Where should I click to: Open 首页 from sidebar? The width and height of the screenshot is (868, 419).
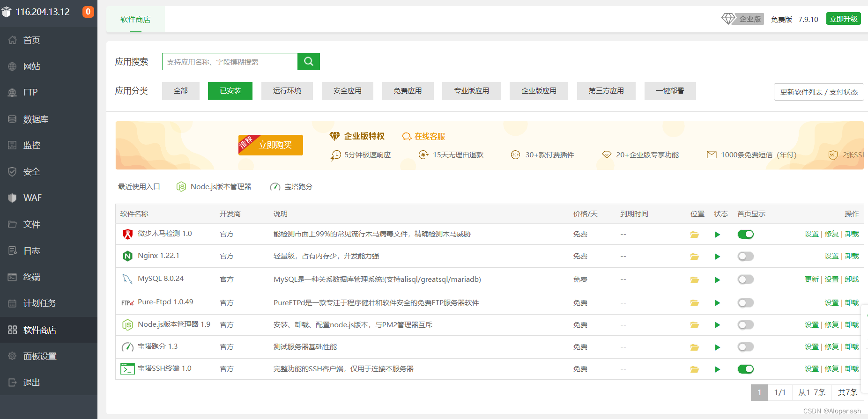[49, 40]
